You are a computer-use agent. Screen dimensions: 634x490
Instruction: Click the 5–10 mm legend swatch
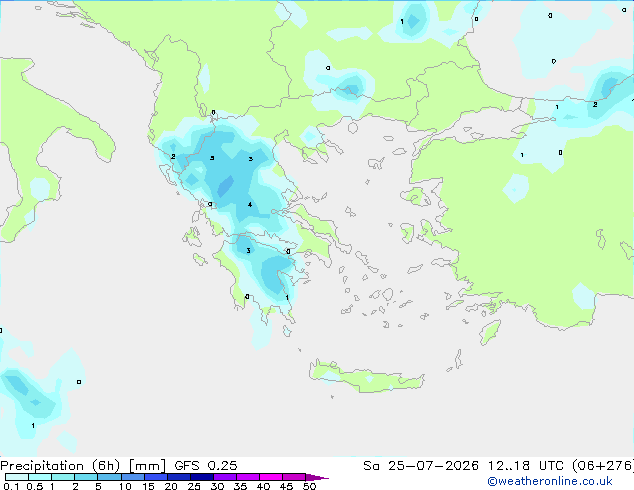pyautogui.click(x=109, y=477)
